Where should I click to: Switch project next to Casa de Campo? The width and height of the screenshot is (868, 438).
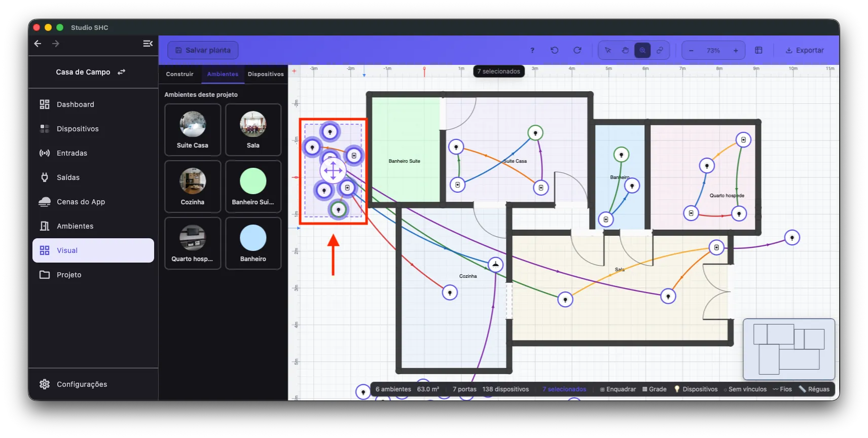[x=121, y=72]
